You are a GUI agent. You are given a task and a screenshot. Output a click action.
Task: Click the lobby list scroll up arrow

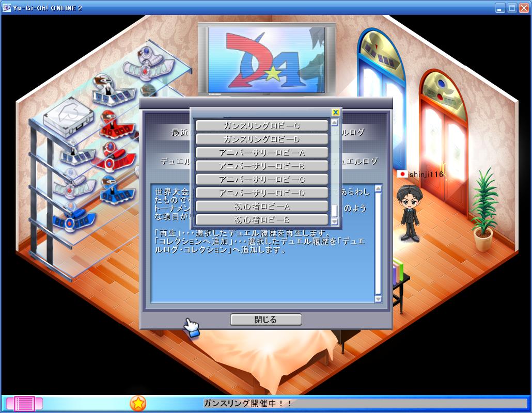coord(335,123)
